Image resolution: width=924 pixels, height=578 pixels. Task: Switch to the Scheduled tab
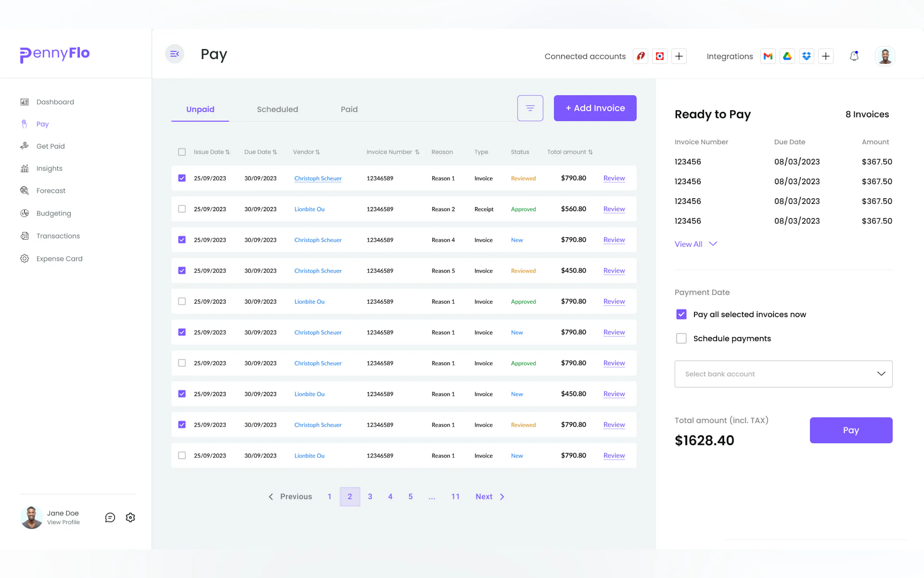277,109
